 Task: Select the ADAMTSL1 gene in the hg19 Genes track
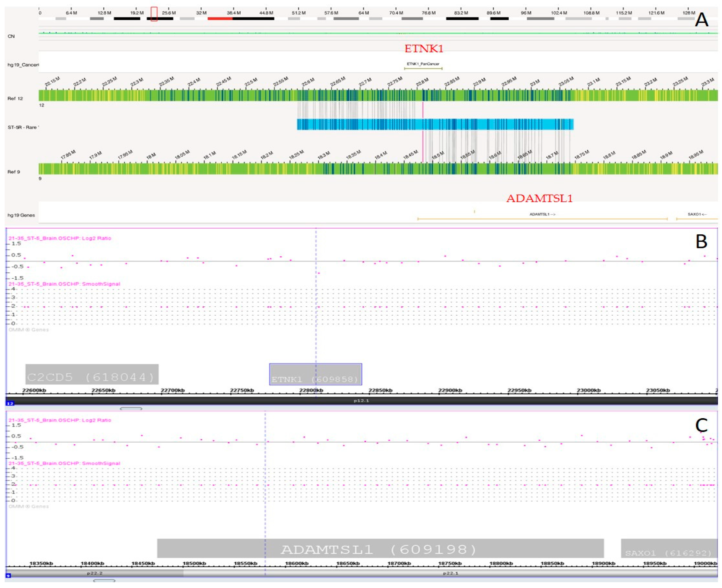542,219
